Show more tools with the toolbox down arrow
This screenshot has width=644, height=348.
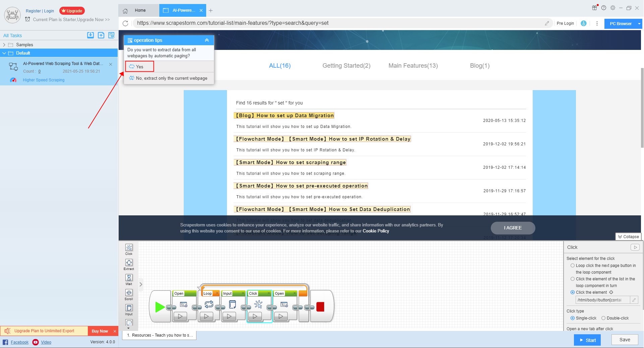point(129,328)
